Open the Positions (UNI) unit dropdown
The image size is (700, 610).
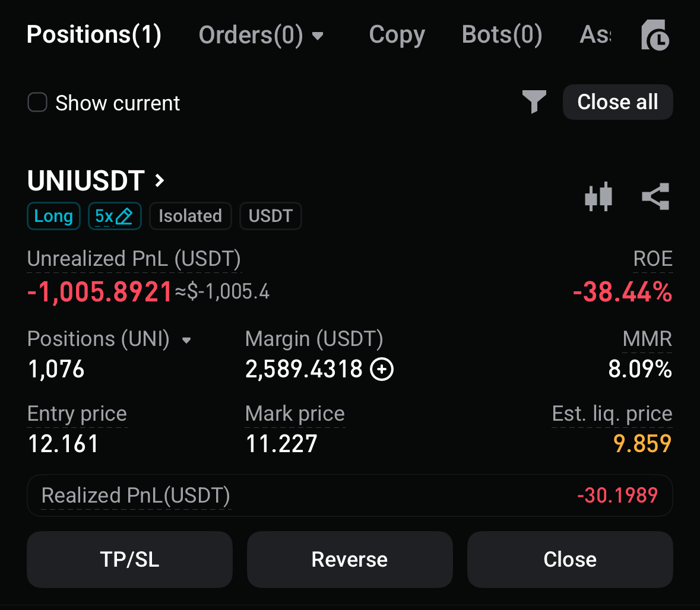tap(186, 340)
